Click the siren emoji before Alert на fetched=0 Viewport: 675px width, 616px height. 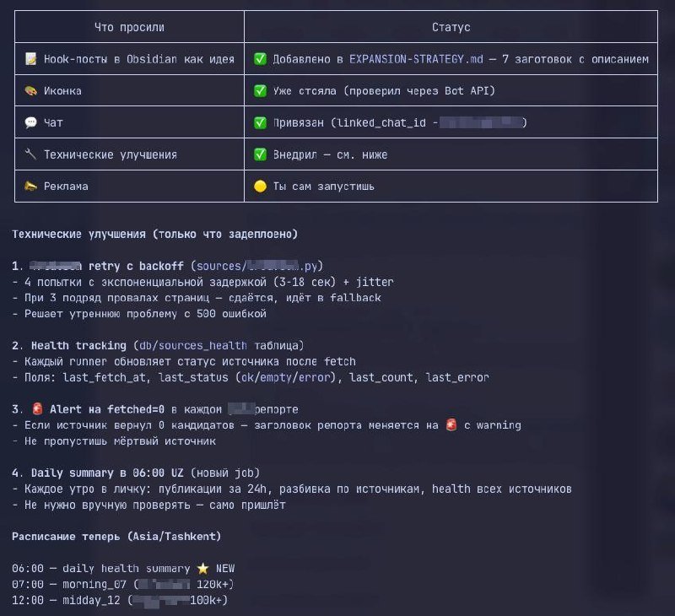coord(38,408)
